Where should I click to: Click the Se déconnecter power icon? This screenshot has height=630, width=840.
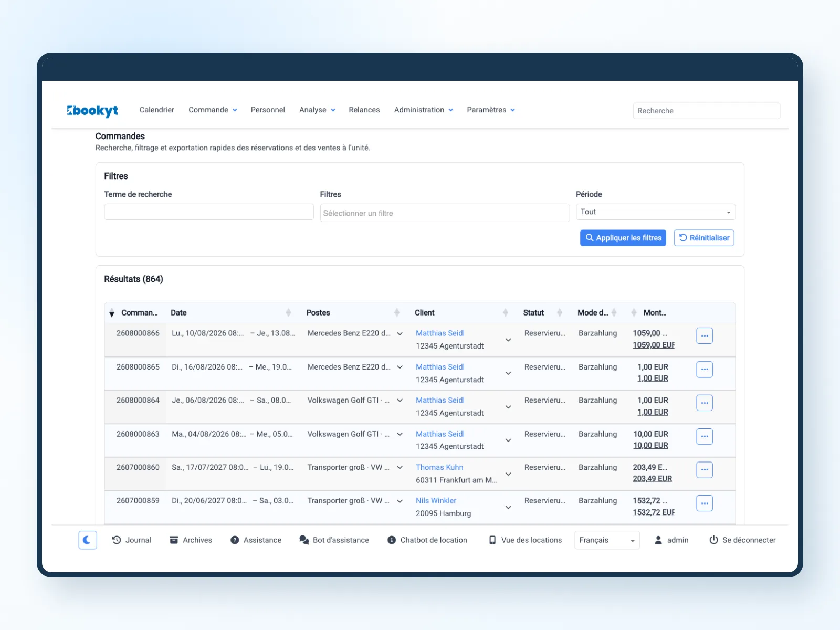tap(713, 540)
